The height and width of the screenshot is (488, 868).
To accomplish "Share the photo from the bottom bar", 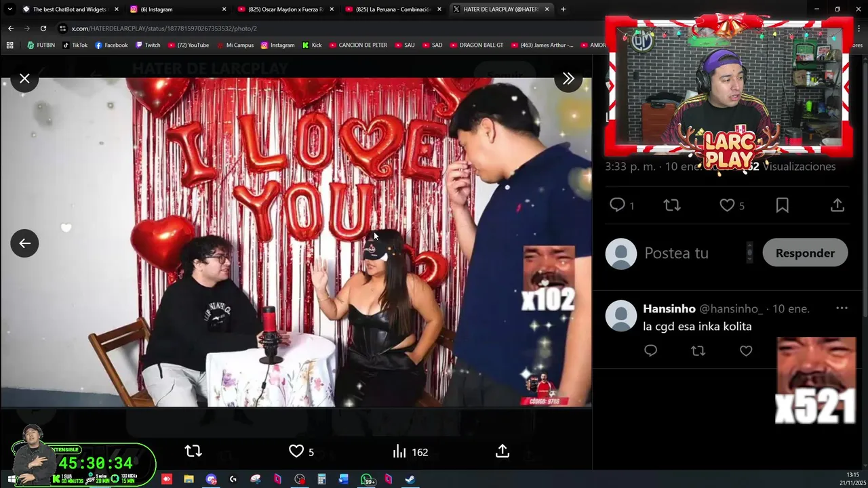I will (x=502, y=451).
